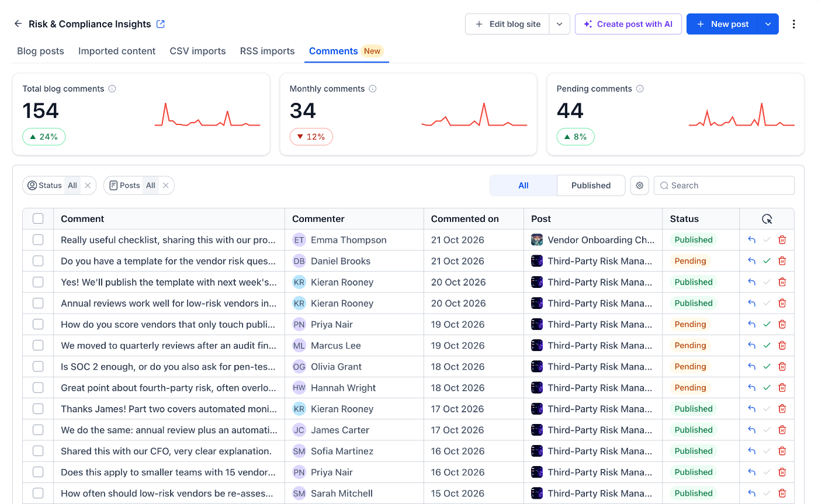The width and height of the screenshot is (818, 504).
Task: Approve Olivia Grant's pending comment
Action: [x=767, y=367]
